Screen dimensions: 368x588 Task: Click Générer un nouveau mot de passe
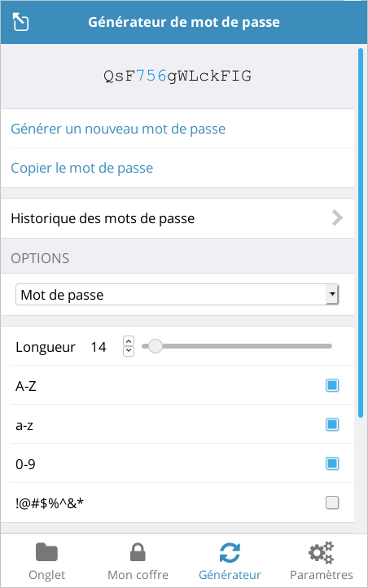[118, 129]
